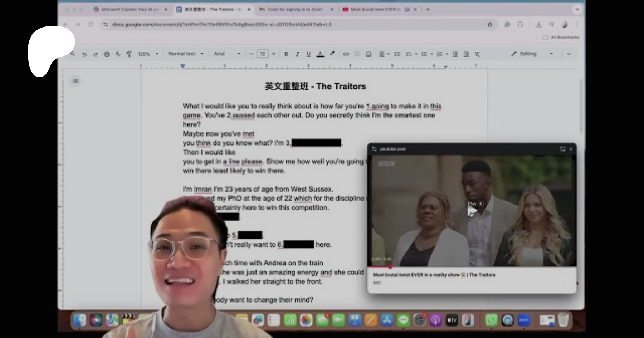This screenshot has width=644, height=338.
Task: Toggle bold formatting
Action: 286,54
